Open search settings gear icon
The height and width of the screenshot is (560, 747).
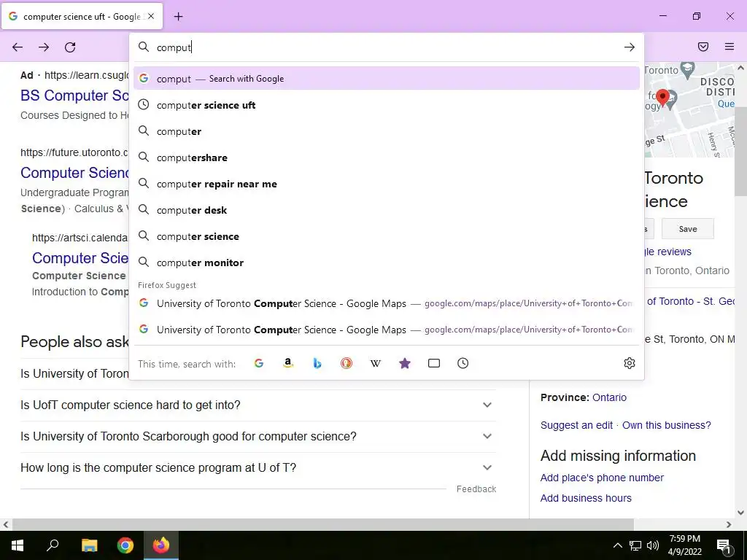coord(630,363)
